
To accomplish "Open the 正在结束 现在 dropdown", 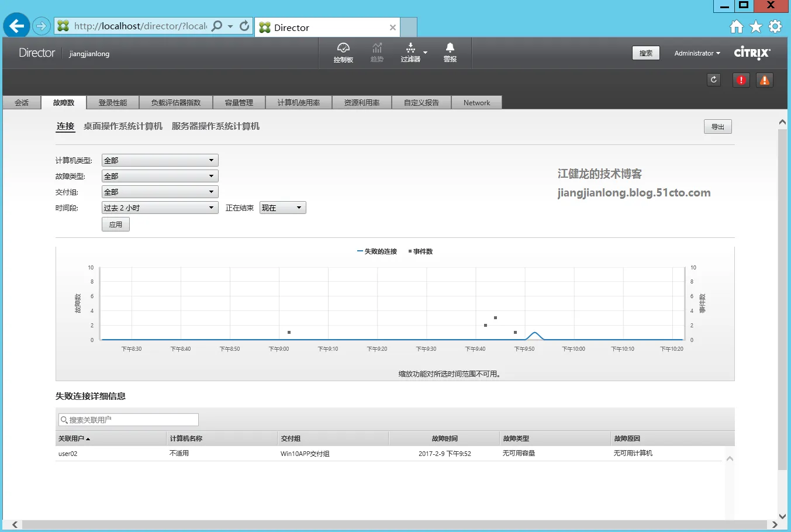I will (x=282, y=208).
